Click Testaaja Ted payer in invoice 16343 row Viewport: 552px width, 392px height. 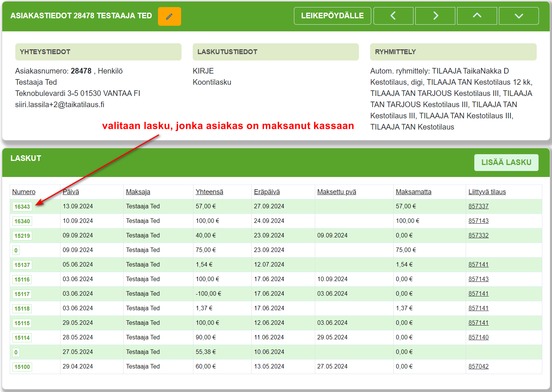(x=143, y=206)
